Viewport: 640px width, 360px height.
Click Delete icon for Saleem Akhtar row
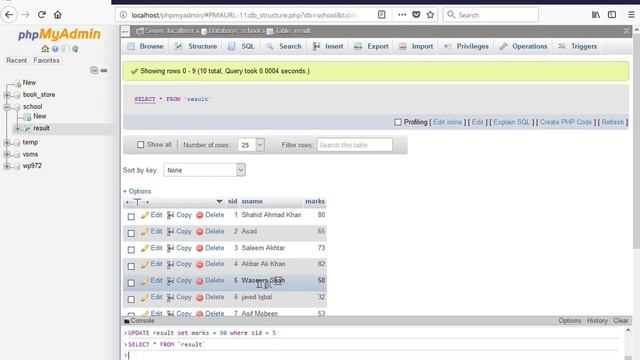[x=200, y=248]
